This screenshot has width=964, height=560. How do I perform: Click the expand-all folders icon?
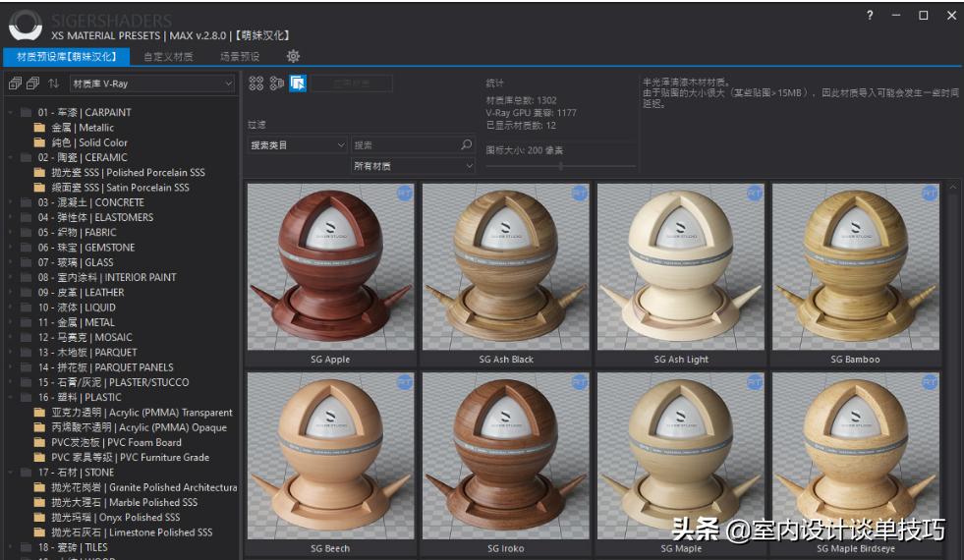[x=15, y=83]
